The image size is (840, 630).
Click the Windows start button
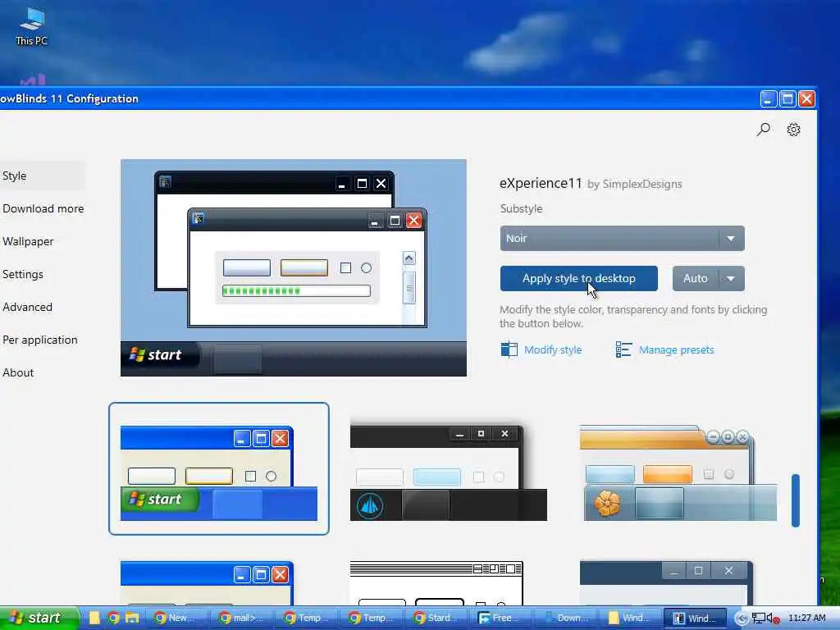tap(38, 618)
